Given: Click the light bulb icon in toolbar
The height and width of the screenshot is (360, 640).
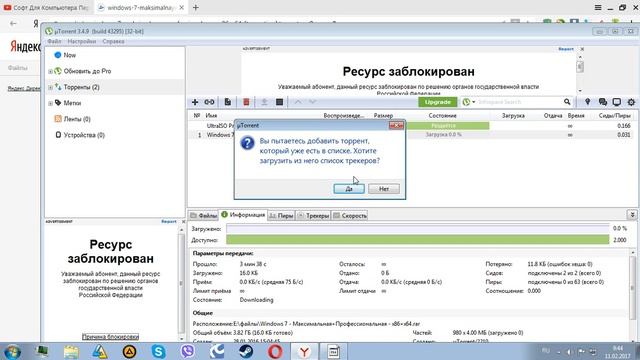Looking at the screenshot, I should point(587,102).
